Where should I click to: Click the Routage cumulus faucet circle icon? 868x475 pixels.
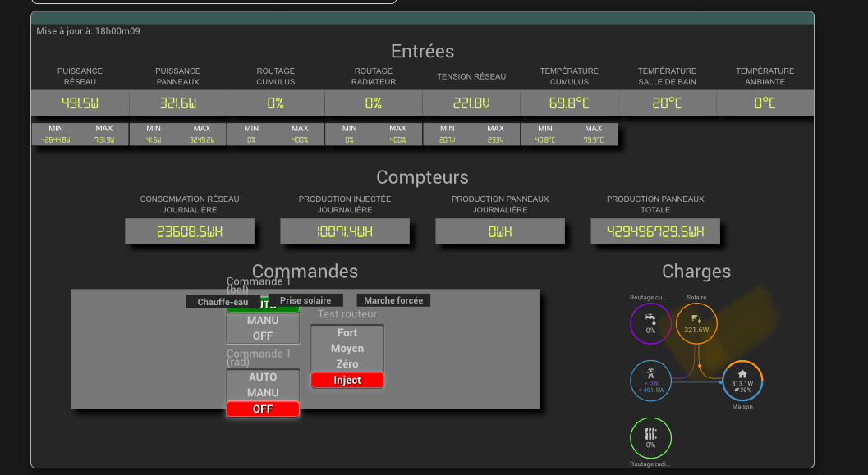click(x=650, y=323)
